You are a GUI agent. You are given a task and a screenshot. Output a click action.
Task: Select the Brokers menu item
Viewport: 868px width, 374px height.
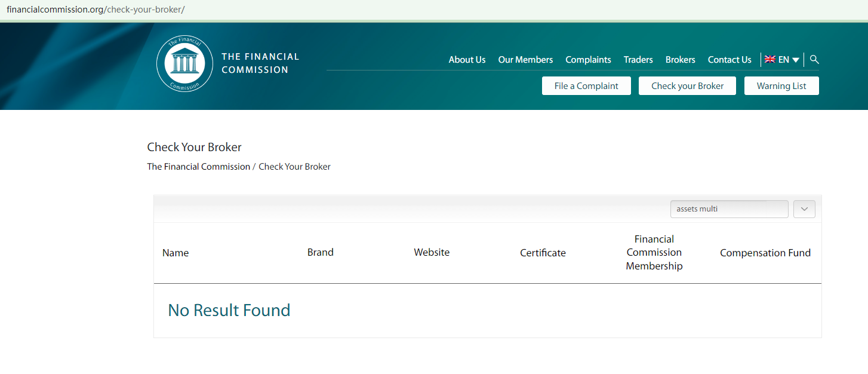(x=680, y=60)
